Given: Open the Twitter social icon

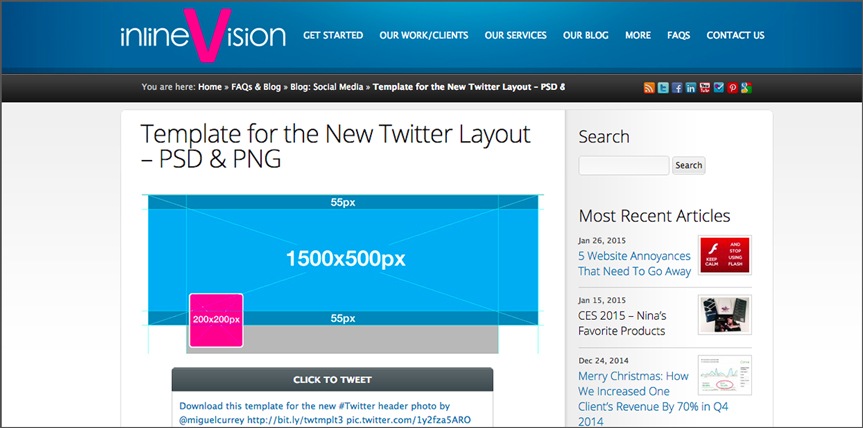Looking at the screenshot, I should 663,87.
